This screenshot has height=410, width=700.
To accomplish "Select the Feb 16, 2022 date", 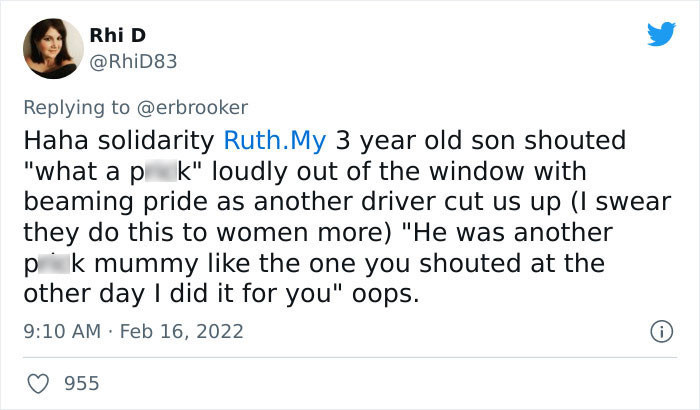I will click(181, 330).
